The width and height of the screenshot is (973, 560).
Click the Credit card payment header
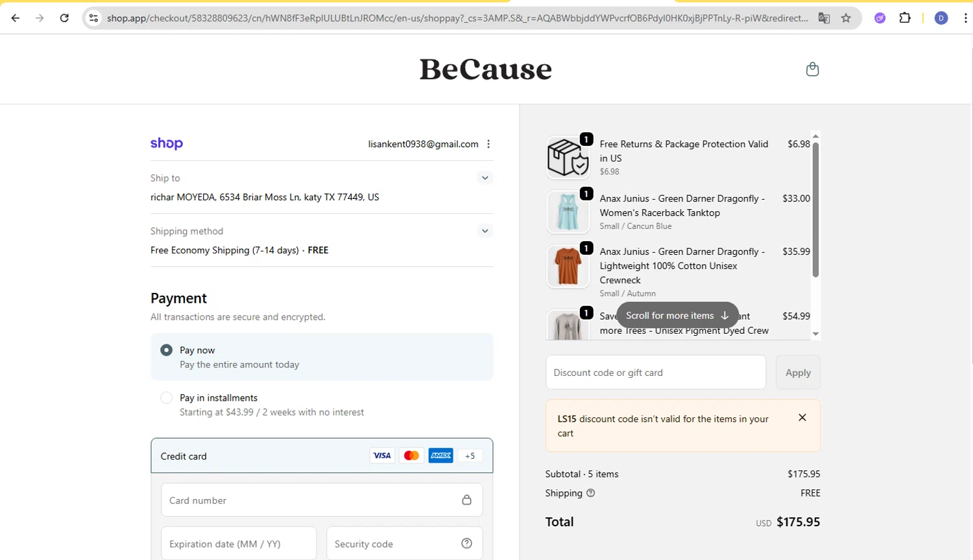pos(322,456)
